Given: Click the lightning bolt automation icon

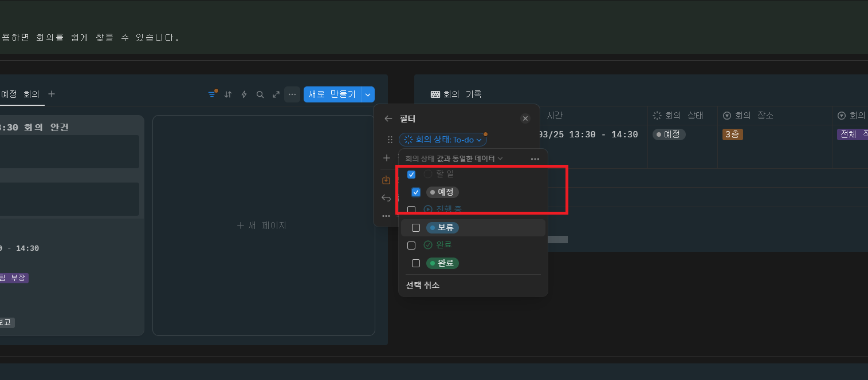Looking at the screenshot, I should pos(244,94).
